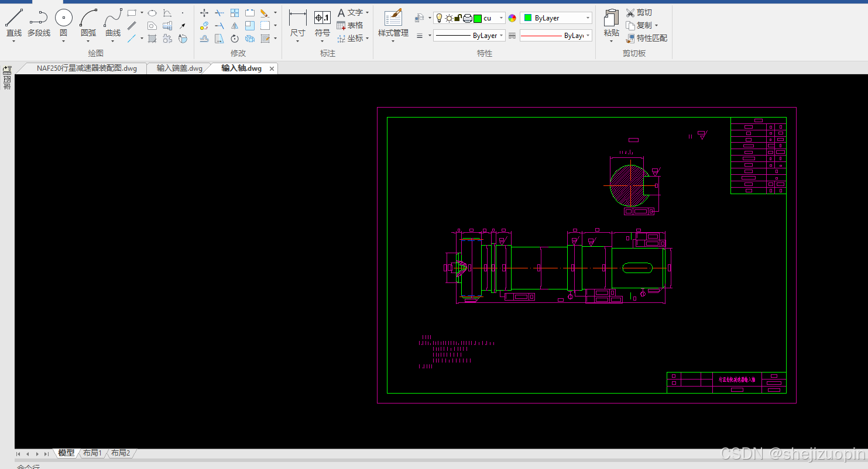Pick the Rectangle tool icon
Screen dimensions: 868x469
click(132, 12)
